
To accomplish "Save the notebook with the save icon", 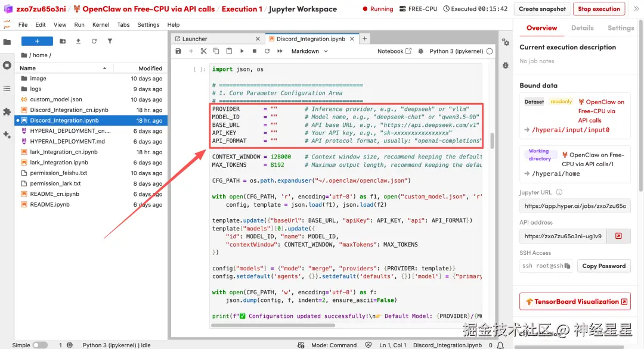I will point(178,51).
